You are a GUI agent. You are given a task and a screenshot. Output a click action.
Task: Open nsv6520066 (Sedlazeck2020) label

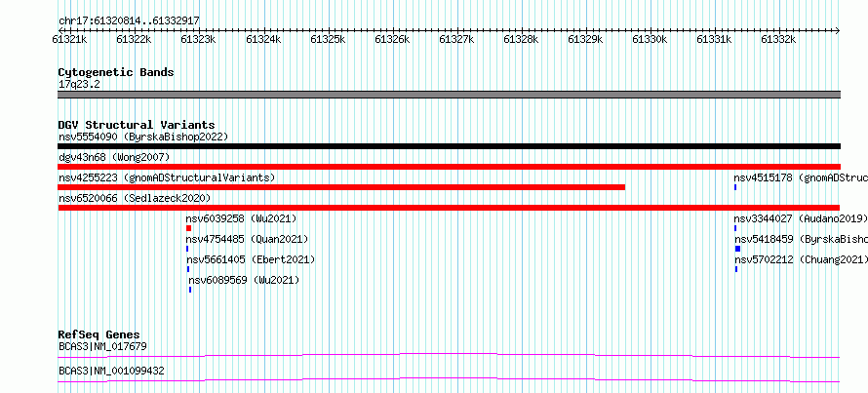(135, 198)
